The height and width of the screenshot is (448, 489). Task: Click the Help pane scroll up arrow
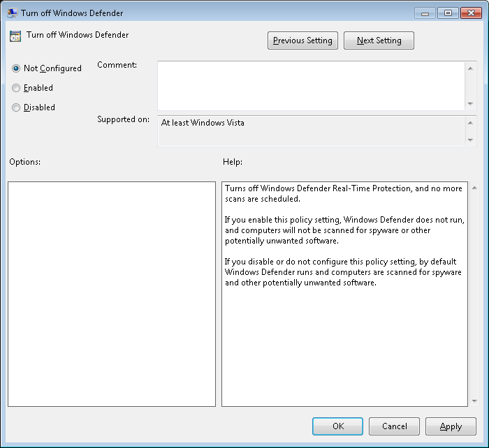(474, 188)
